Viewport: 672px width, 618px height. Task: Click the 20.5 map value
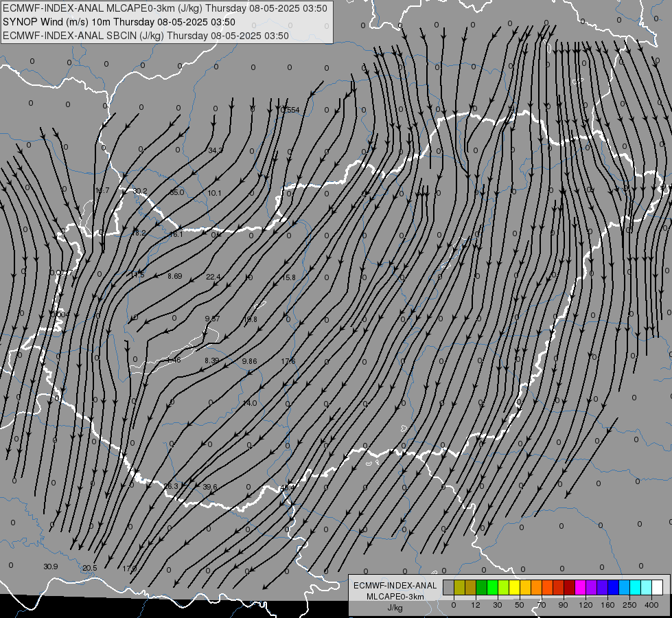coord(89,569)
